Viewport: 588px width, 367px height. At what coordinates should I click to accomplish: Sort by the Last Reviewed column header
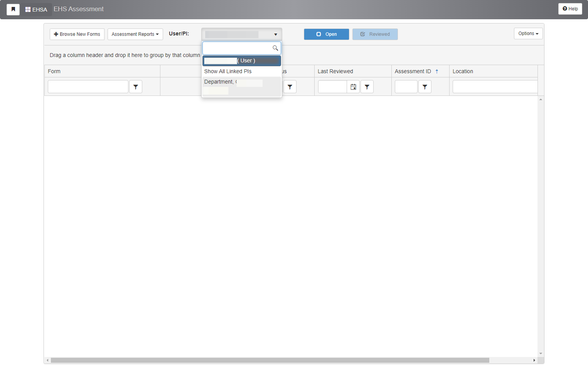[x=335, y=71]
